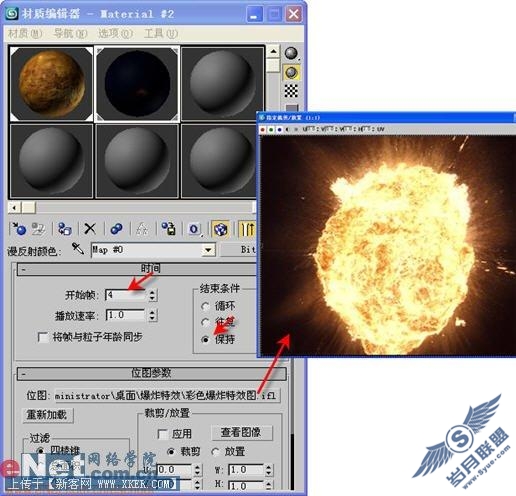Toggle the checkered Background icon

tap(291, 91)
